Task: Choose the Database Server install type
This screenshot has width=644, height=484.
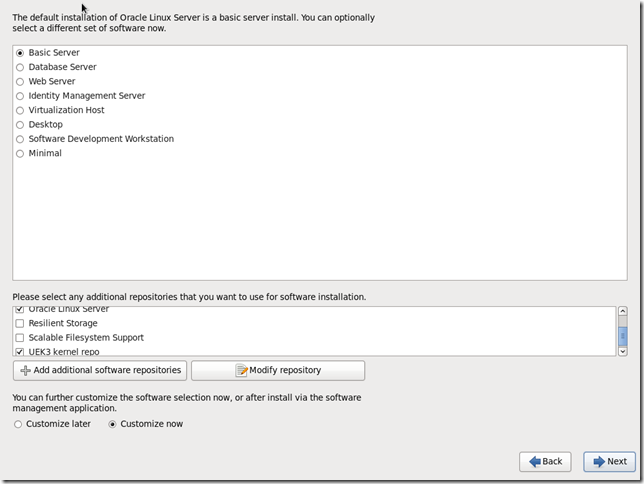Action: 20,67
